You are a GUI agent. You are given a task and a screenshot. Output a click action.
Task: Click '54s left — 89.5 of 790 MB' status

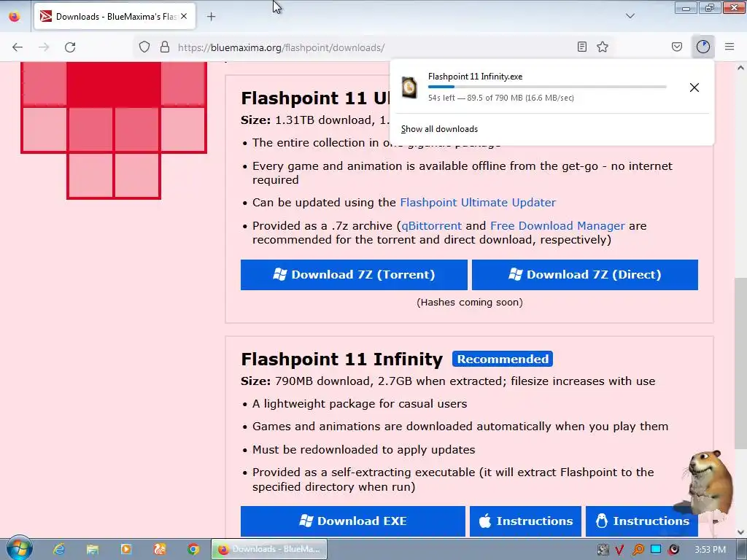(500, 98)
